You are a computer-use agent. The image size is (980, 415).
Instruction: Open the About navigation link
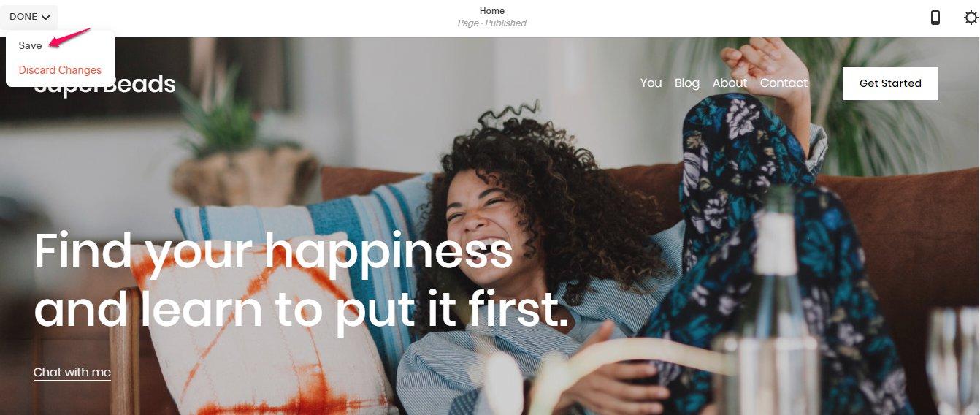(x=730, y=83)
